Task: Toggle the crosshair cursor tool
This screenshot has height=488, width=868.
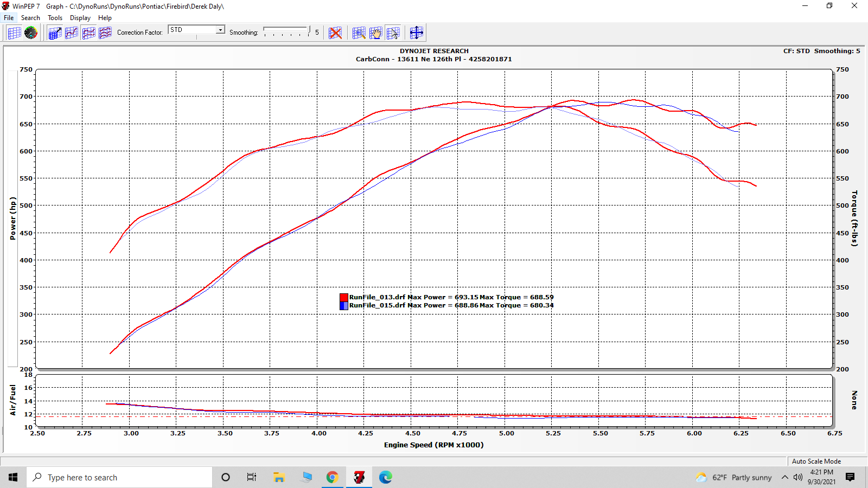Action: pos(417,33)
